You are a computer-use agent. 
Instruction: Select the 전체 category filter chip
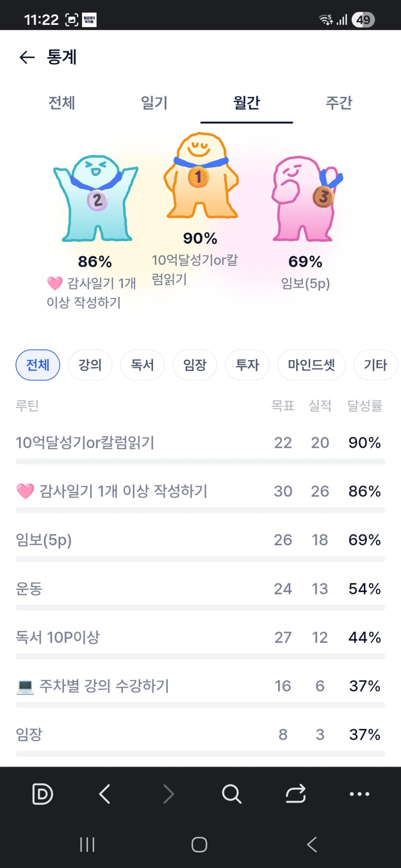click(x=38, y=365)
